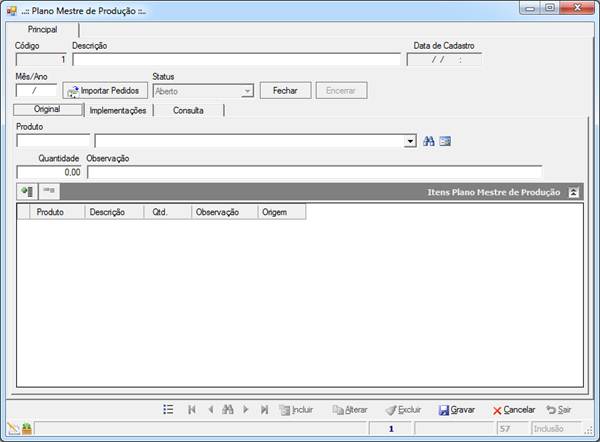Save the record with Gravar
This screenshot has width=600, height=442.
click(x=457, y=410)
